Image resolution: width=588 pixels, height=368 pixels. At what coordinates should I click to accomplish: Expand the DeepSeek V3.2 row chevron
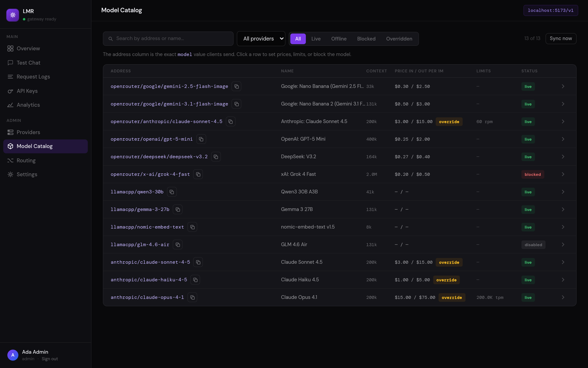click(563, 157)
